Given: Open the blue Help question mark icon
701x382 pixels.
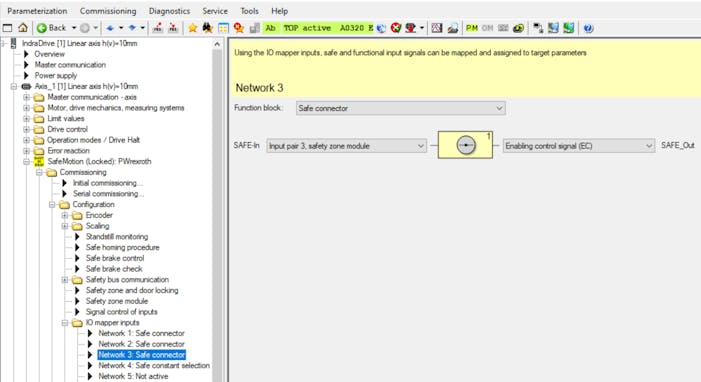Looking at the screenshot, I should click(x=588, y=28).
